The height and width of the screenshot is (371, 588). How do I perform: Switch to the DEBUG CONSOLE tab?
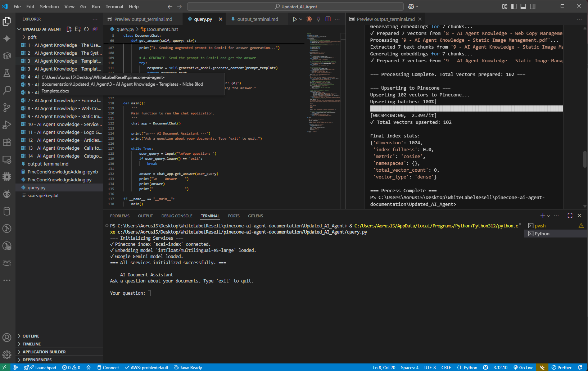177,216
